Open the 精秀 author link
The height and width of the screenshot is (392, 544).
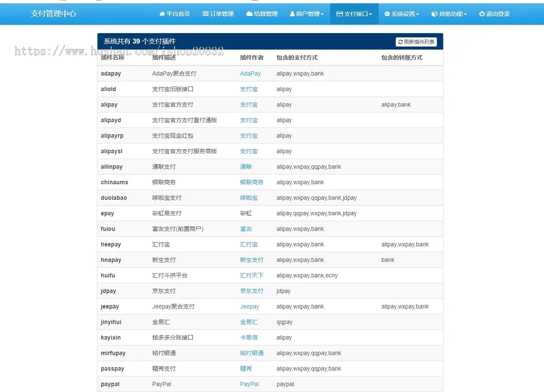click(x=246, y=368)
